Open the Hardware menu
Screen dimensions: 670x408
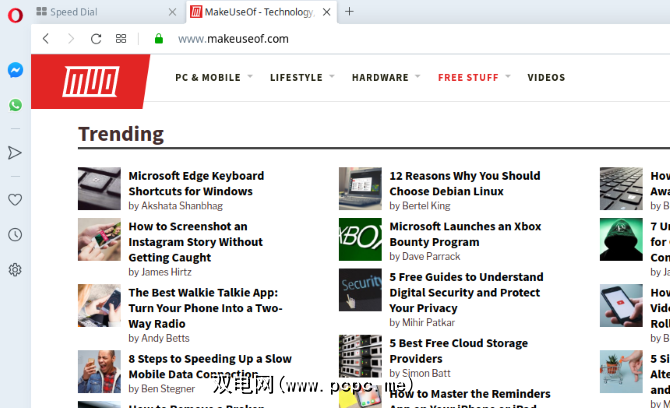[380, 77]
